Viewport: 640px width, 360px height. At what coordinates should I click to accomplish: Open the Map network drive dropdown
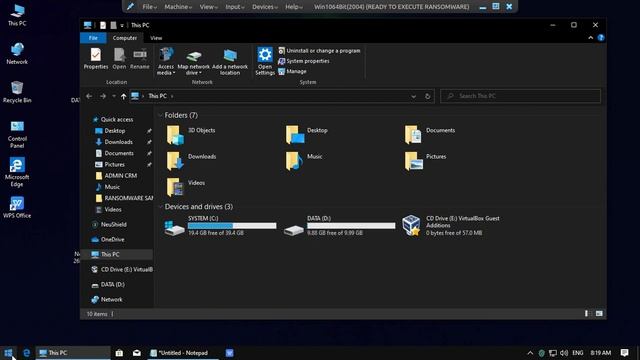click(x=193, y=61)
